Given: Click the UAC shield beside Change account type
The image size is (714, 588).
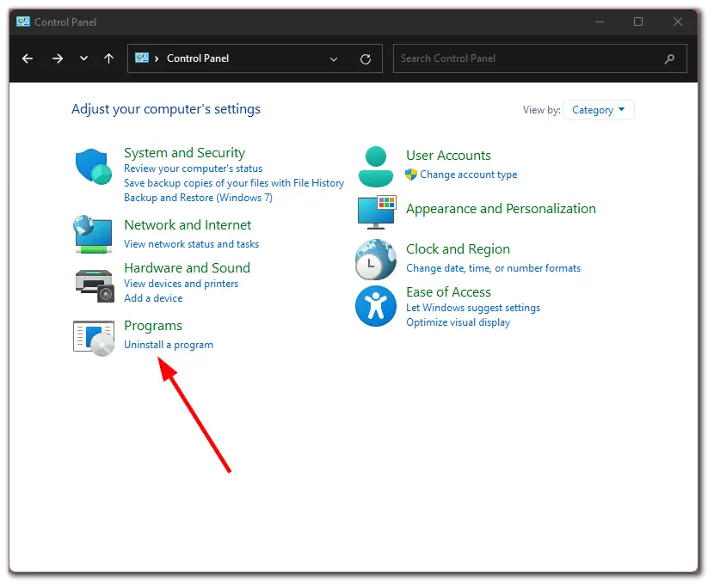Looking at the screenshot, I should 411,175.
